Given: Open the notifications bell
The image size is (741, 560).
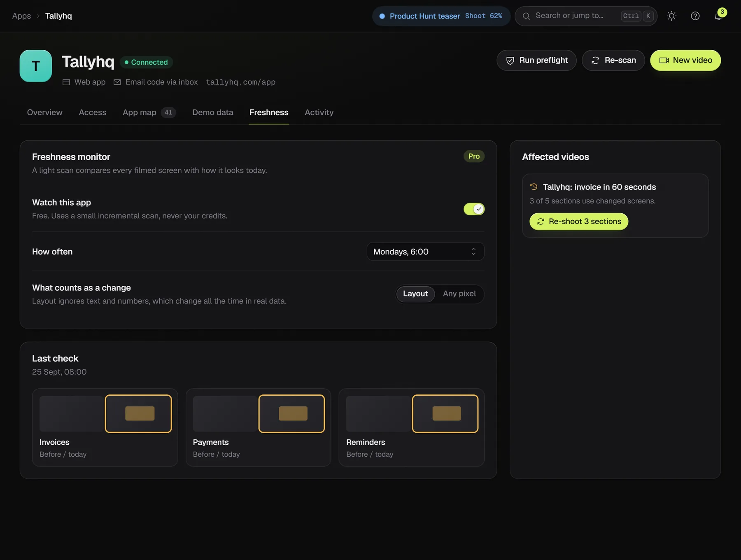Looking at the screenshot, I should point(718,16).
